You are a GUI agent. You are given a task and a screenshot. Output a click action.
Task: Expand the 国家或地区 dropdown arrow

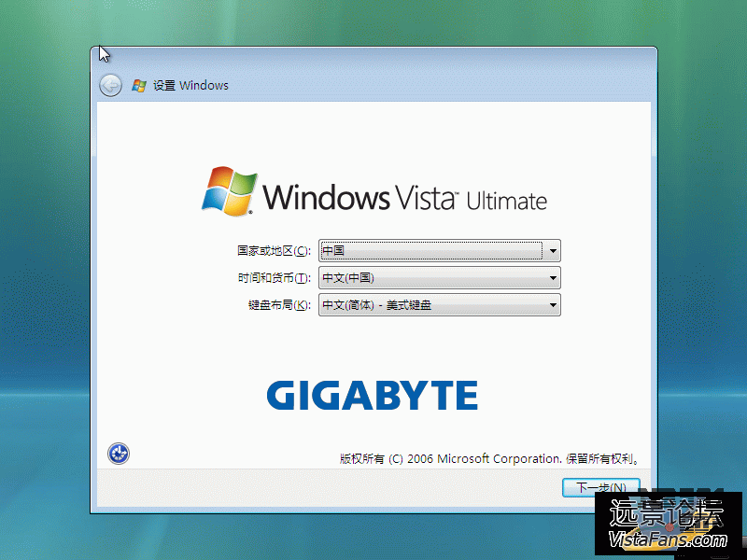tap(553, 251)
